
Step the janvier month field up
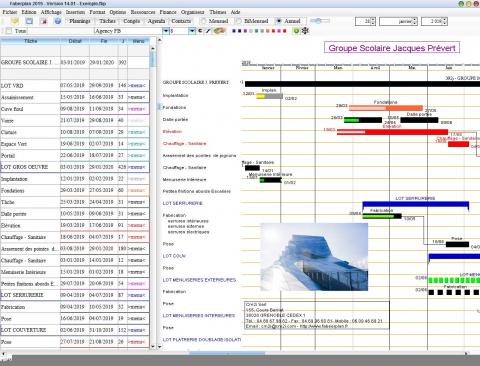[x=415, y=19]
